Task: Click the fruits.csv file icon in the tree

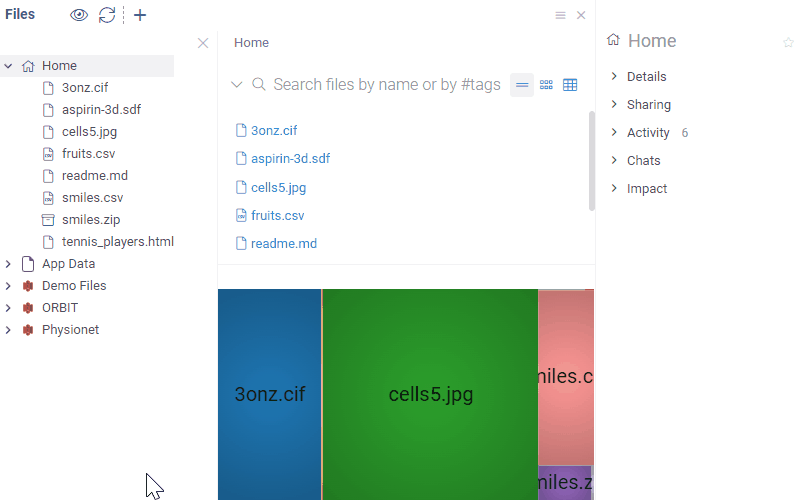Action: pos(48,154)
